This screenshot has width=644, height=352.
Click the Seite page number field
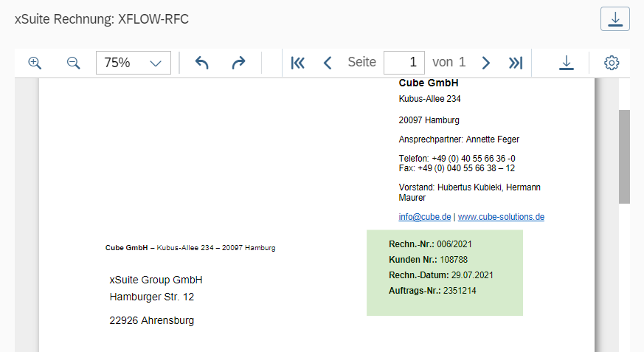(404, 63)
